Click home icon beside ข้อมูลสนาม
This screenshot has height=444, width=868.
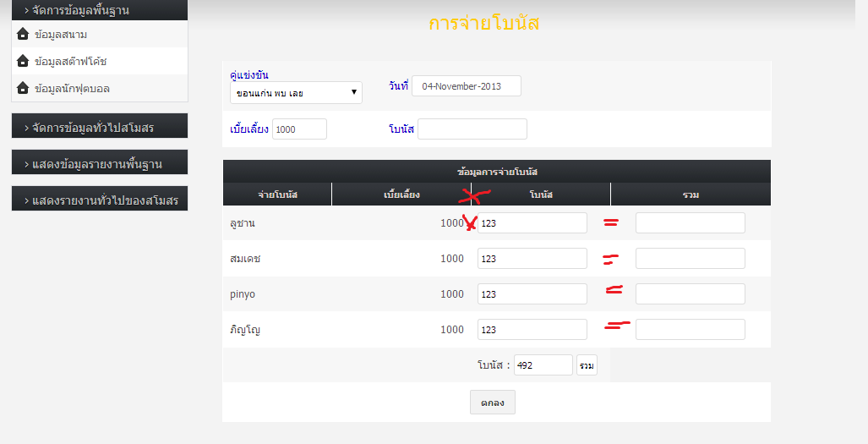[23, 35]
